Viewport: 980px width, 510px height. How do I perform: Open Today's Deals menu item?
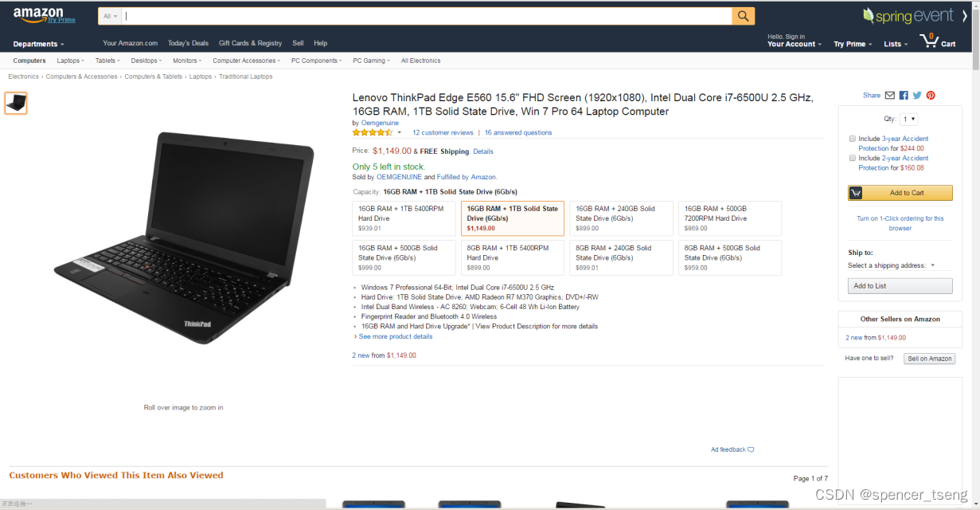coord(188,43)
